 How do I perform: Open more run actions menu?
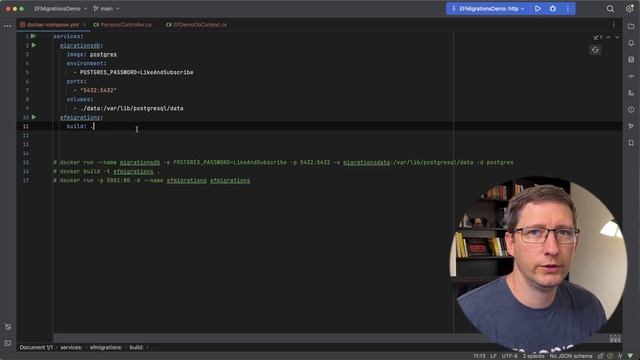(x=567, y=9)
